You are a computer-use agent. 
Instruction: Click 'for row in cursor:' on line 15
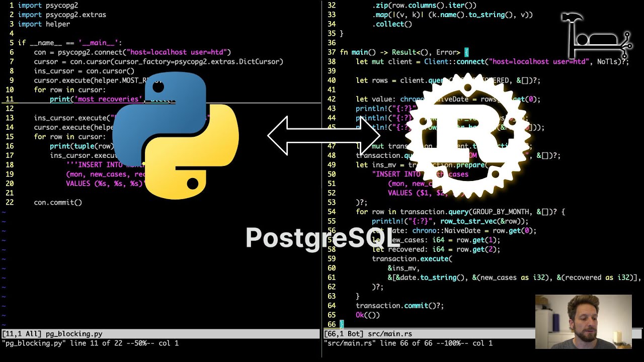pyautogui.click(x=70, y=137)
